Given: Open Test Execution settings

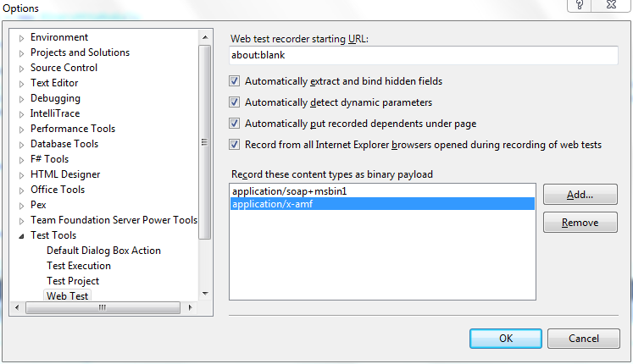Looking at the screenshot, I should pos(79,266).
